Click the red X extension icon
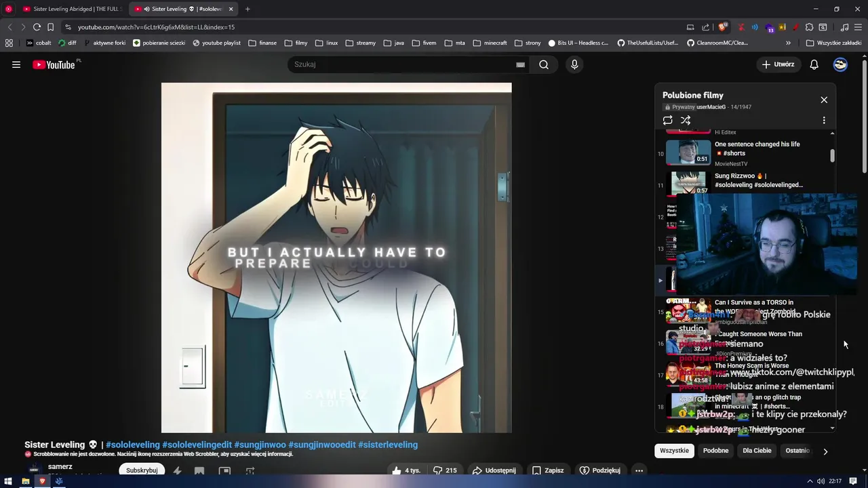 (741, 27)
